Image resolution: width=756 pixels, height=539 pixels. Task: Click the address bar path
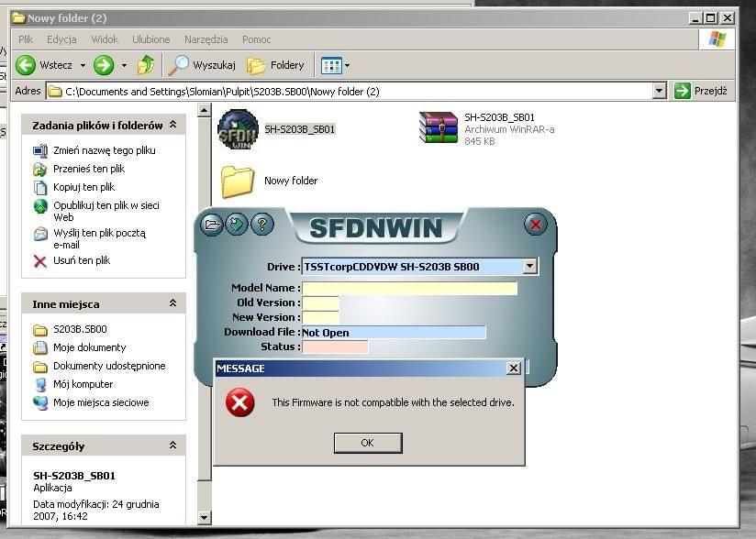[222, 92]
